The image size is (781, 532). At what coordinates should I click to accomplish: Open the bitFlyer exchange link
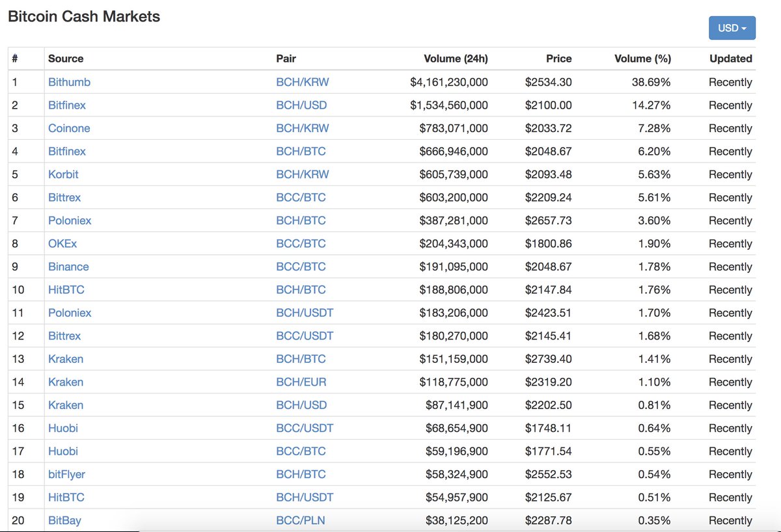(x=66, y=474)
